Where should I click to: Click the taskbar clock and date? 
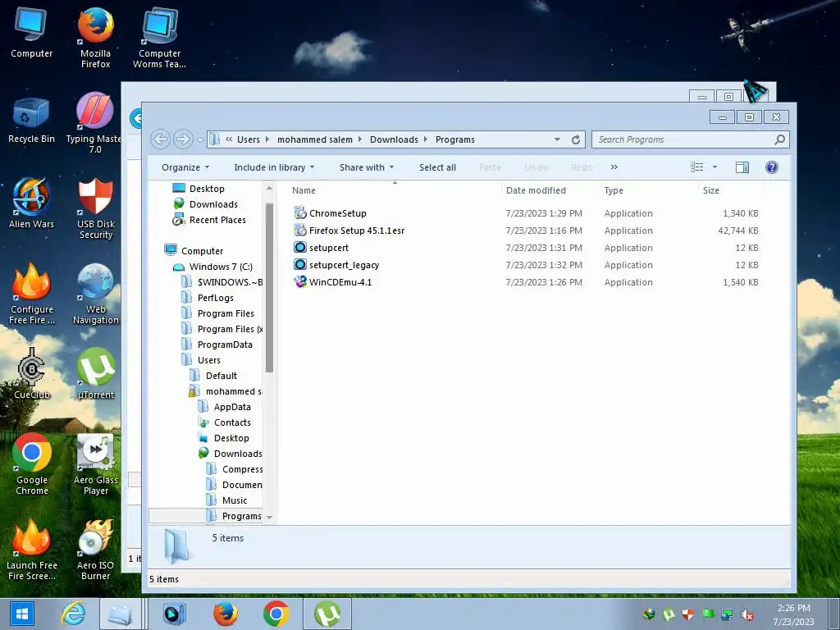(793, 614)
